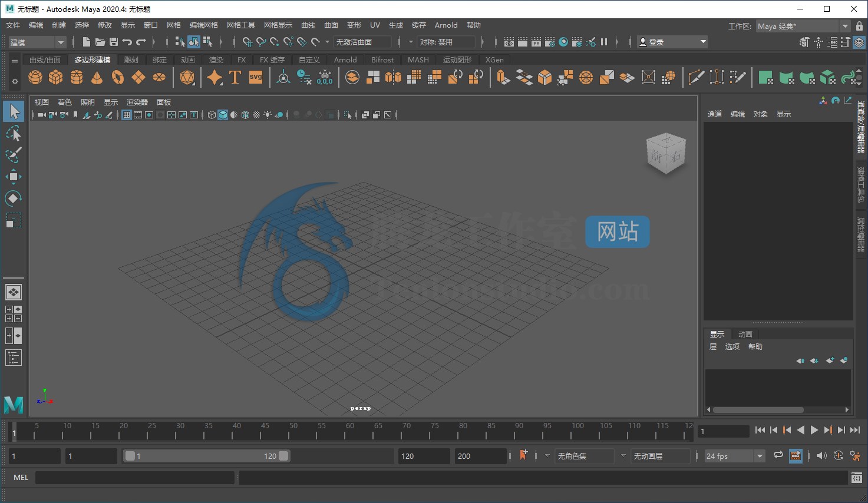Image resolution: width=868 pixels, height=503 pixels.
Task: Toggle wireframe shading in viewport toolbar
Action: click(x=212, y=115)
